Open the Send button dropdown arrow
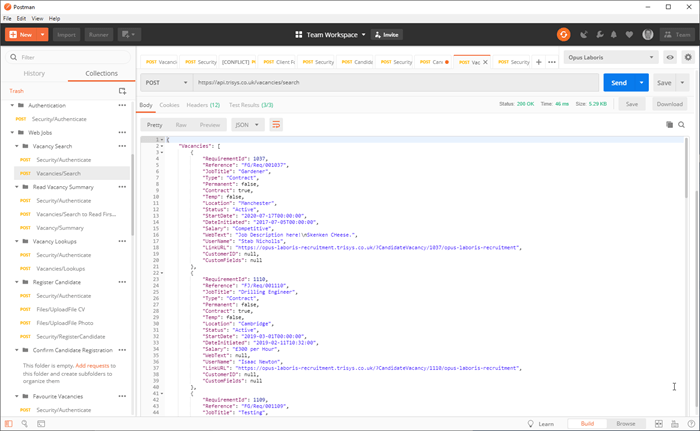Image resolution: width=700 pixels, height=431 pixels. (x=642, y=83)
